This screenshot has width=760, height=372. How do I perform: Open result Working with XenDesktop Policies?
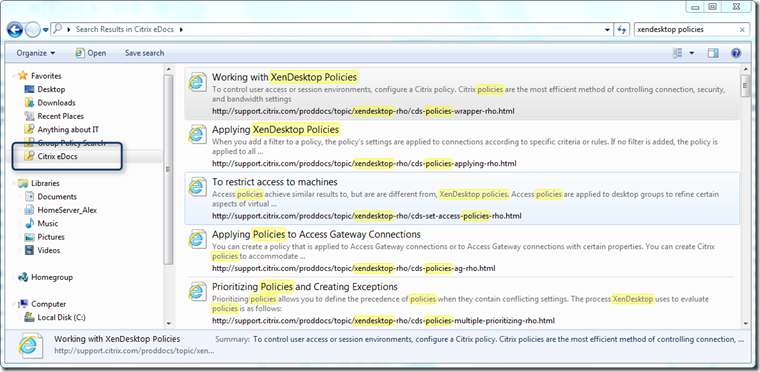tap(285, 77)
